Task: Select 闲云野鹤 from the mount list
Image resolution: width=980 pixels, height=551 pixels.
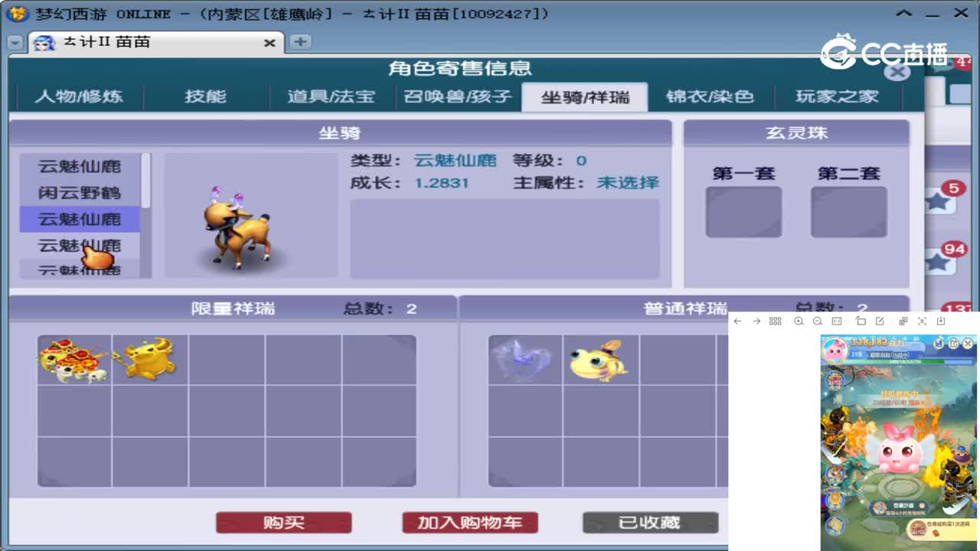Action: pos(80,191)
